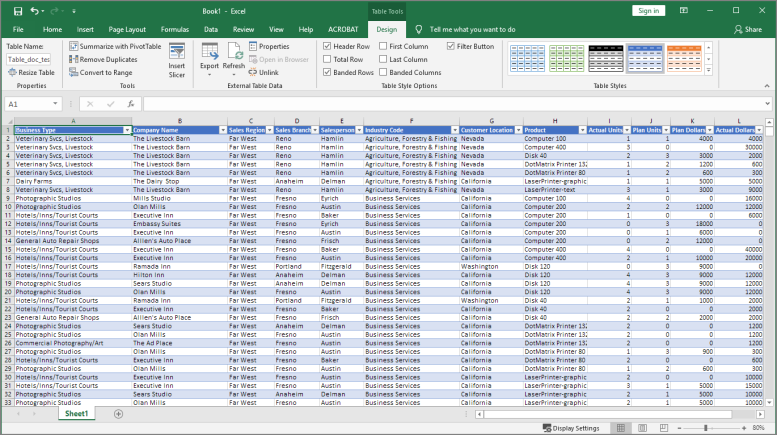Toggle the Filter Button checkbox
777x435 pixels.
(450, 46)
